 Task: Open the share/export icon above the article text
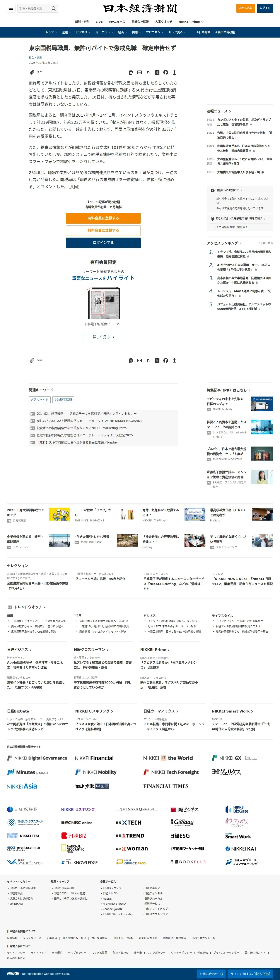coord(174,72)
